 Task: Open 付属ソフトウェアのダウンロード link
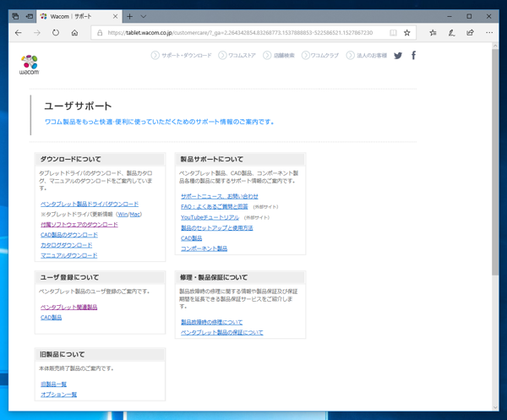(79, 225)
